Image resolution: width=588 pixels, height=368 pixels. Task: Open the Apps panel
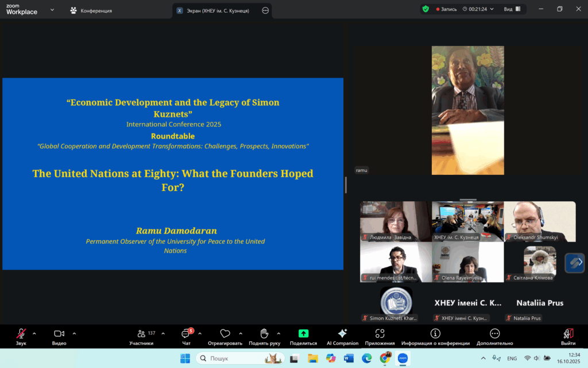(x=380, y=333)
